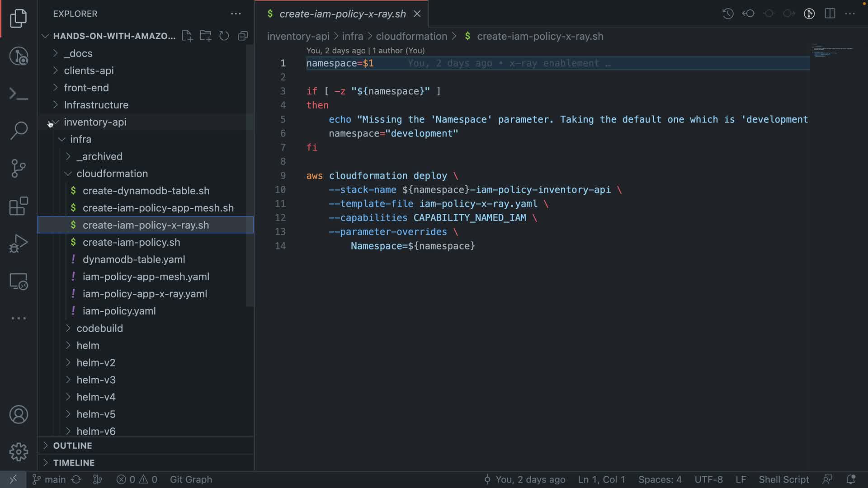868x488 pixels.
Task: Open the Extensions view
Action: [x=19, y=206]
